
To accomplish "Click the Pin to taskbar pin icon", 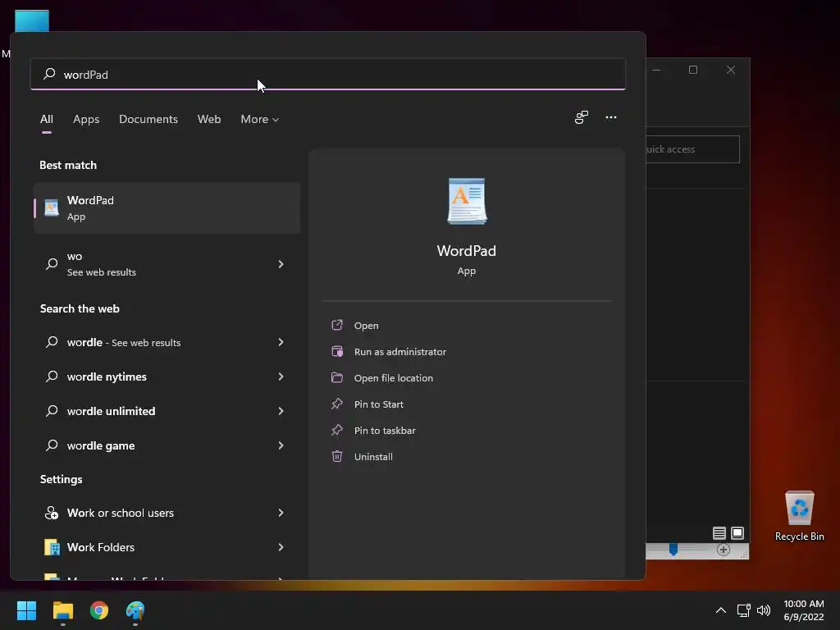I will 337,430.
